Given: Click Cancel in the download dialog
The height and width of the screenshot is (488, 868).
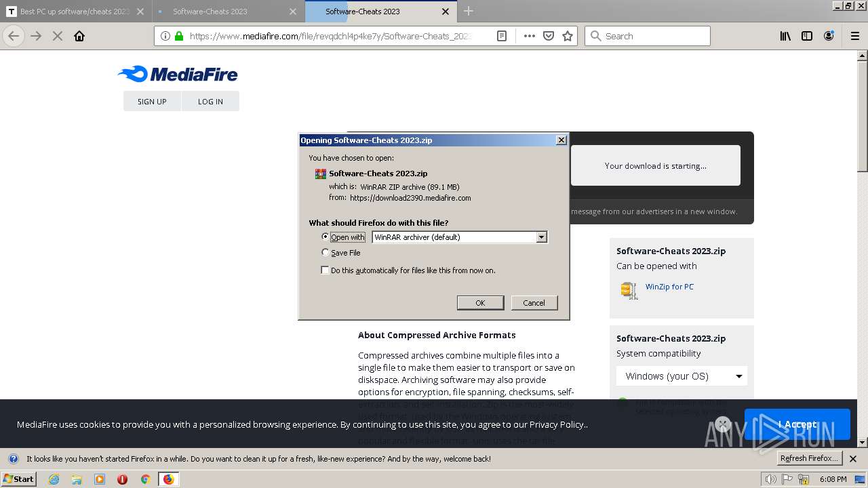Looking at the screenshot, I should pos(534,302).
